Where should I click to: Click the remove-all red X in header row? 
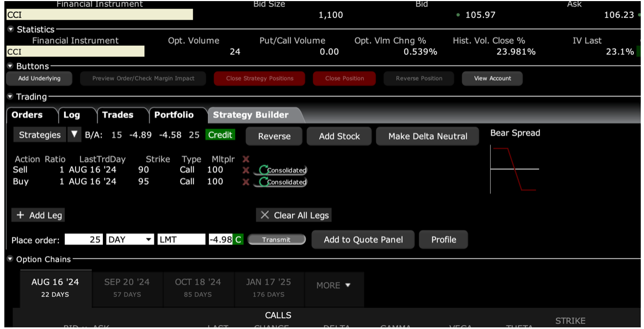246,159
